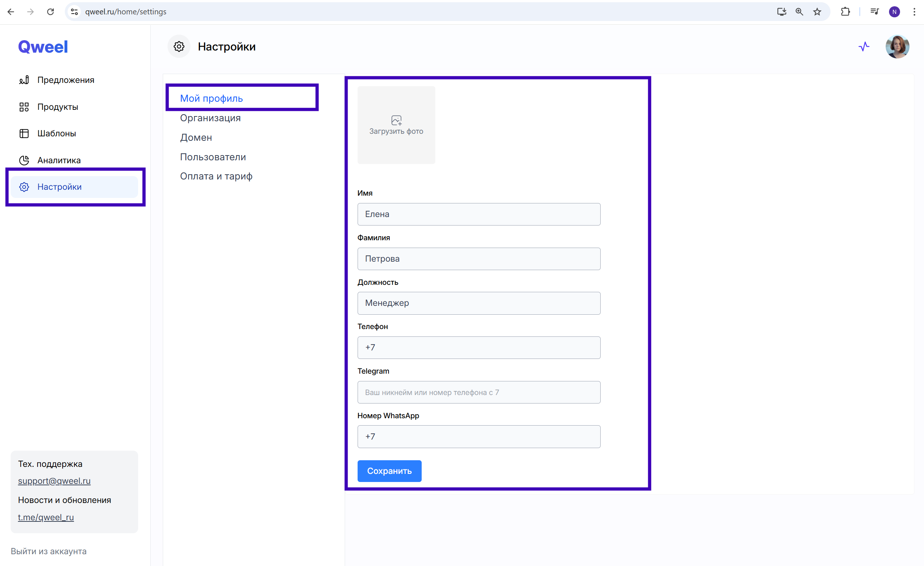The height and width of the screenshot is (566, 924).
Task: Click the activity pulse icon in header
Action: (864, 46)
